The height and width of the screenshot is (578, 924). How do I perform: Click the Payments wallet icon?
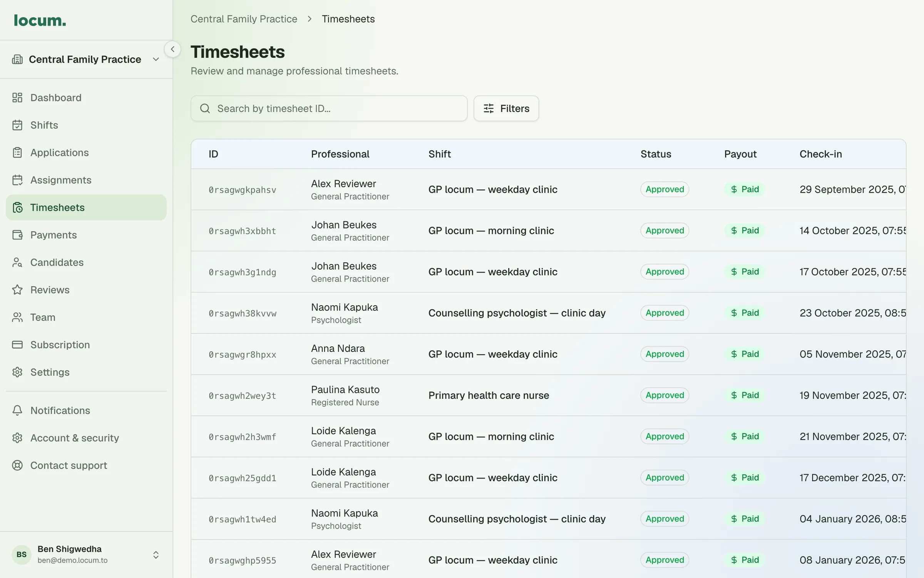click(17, 235)
